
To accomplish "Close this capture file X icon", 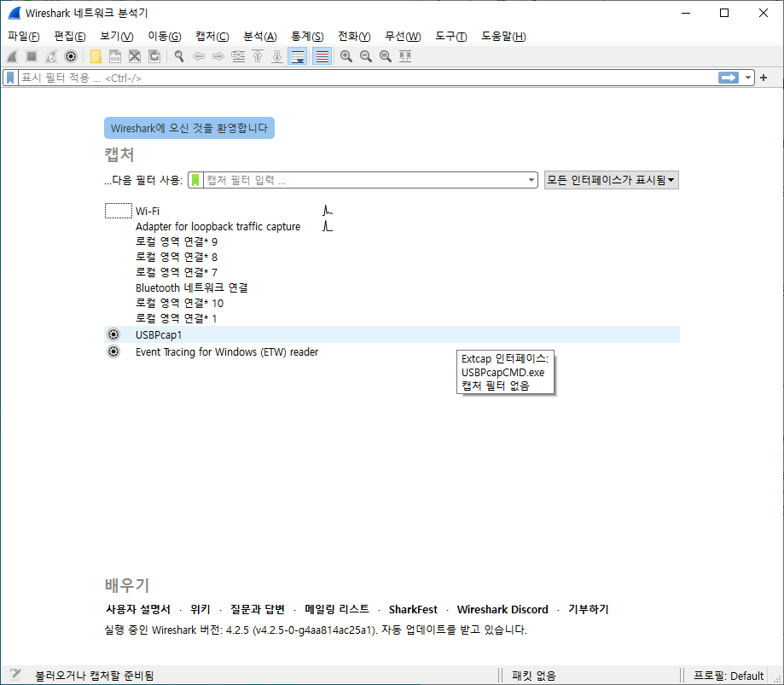I will (135, 56).
